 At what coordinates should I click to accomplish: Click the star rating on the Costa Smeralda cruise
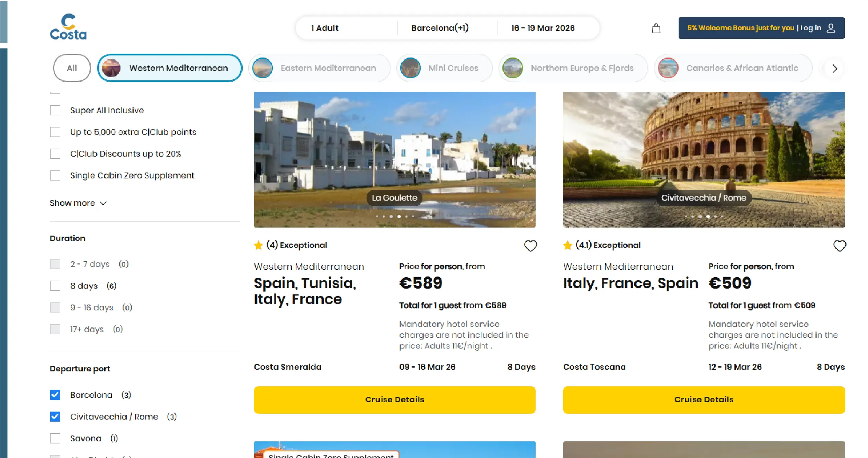tap(258, 245)
